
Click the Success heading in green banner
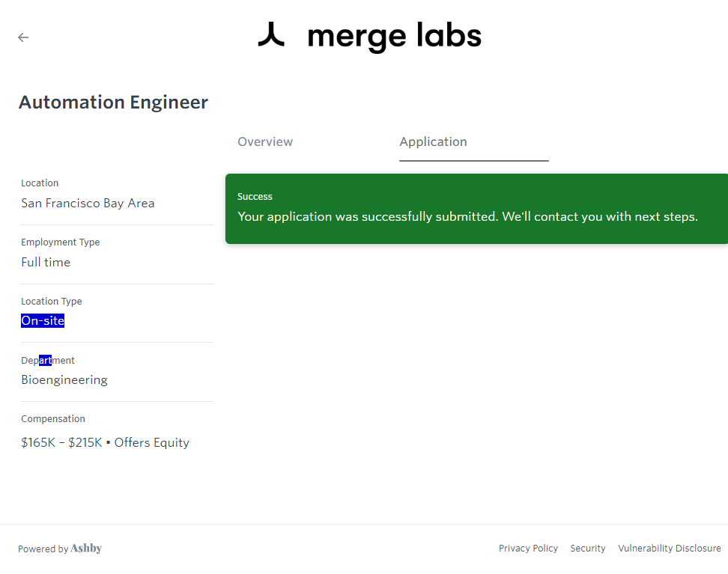tap(255, 197)
